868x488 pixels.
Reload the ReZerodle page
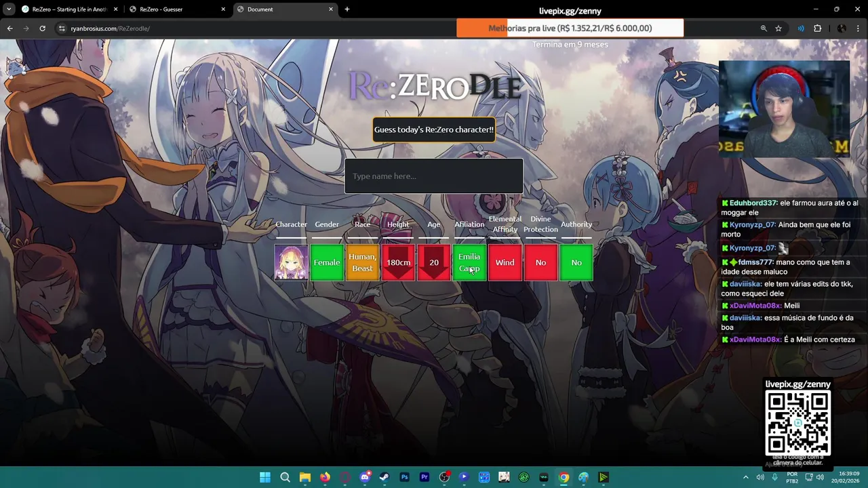(x=42, y=28)
